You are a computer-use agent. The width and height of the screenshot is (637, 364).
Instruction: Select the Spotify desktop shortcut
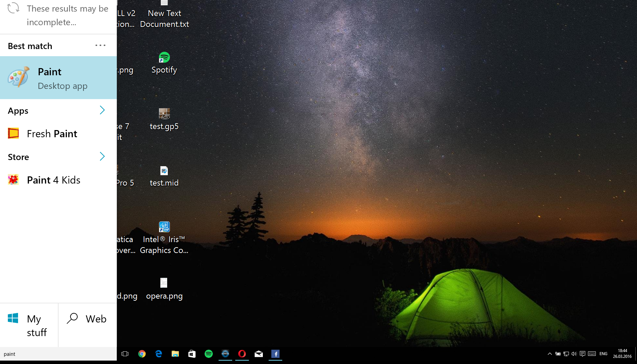[164, 63]
